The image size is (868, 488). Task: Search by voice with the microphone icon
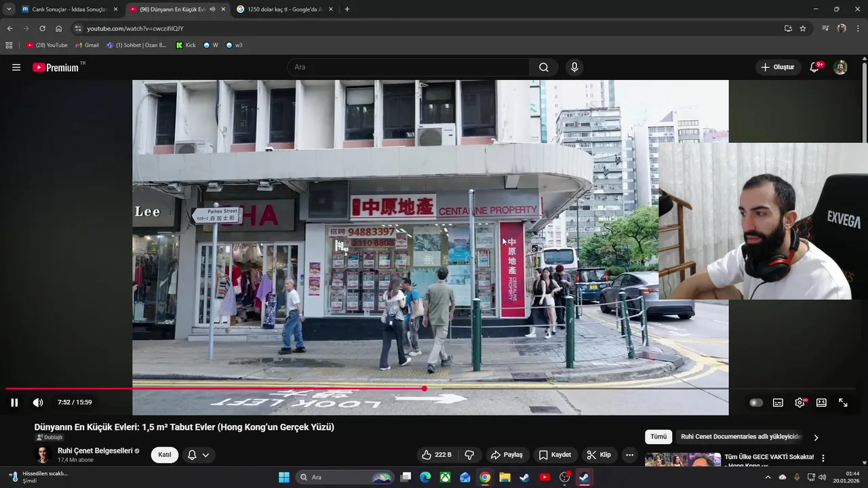[x=574, y=67]
